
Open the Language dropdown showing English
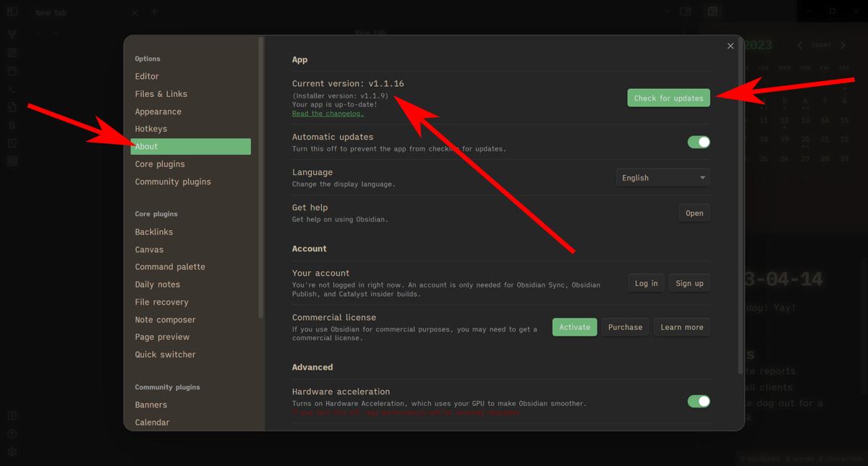point(662,177)
